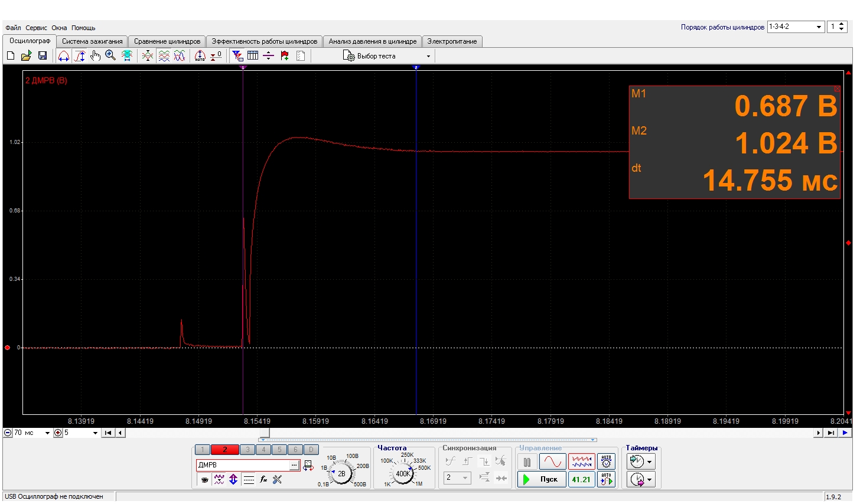Click the overlaid channels display icon
Viewport: 860px width, 504px height.
148,55
